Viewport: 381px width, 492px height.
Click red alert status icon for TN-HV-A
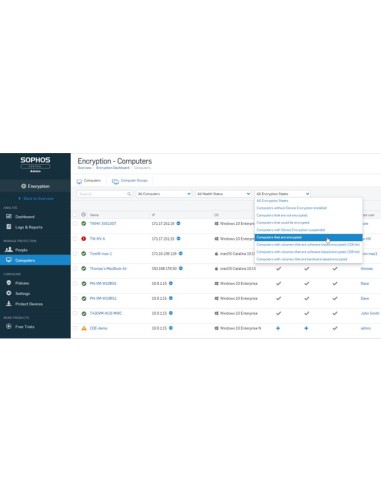(84, 239)
